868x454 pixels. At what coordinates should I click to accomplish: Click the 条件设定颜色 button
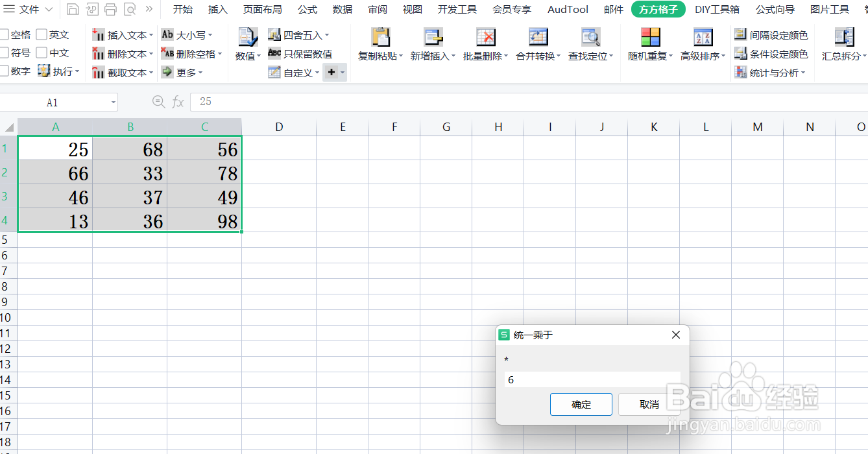[x=771, y=53]
